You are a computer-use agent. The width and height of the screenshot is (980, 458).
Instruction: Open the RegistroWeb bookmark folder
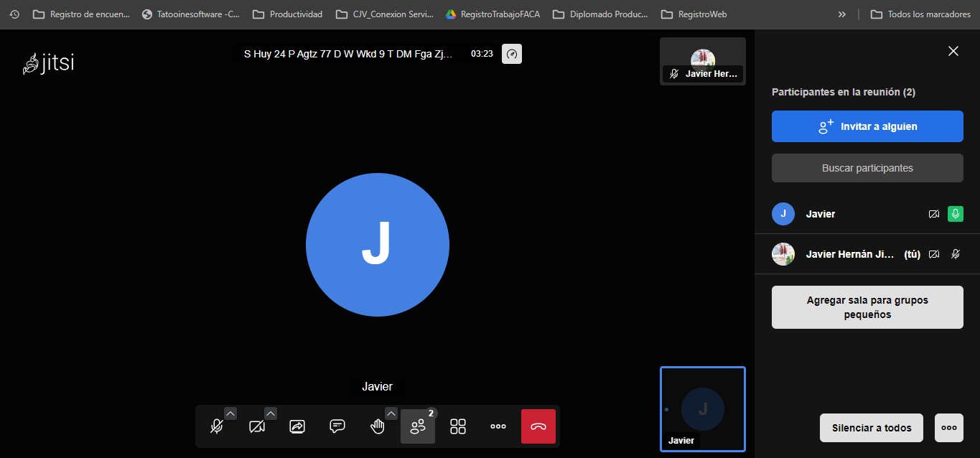(694, 14)
